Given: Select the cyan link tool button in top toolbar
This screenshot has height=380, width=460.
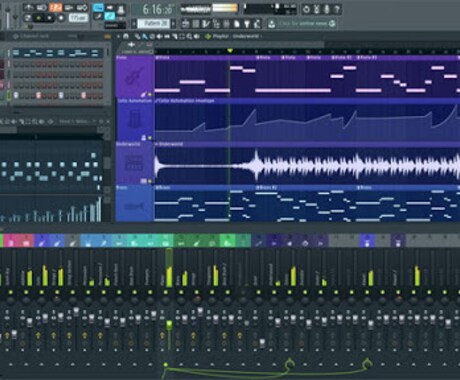Looking at the screenshot, I should click(x=110, y=16).
